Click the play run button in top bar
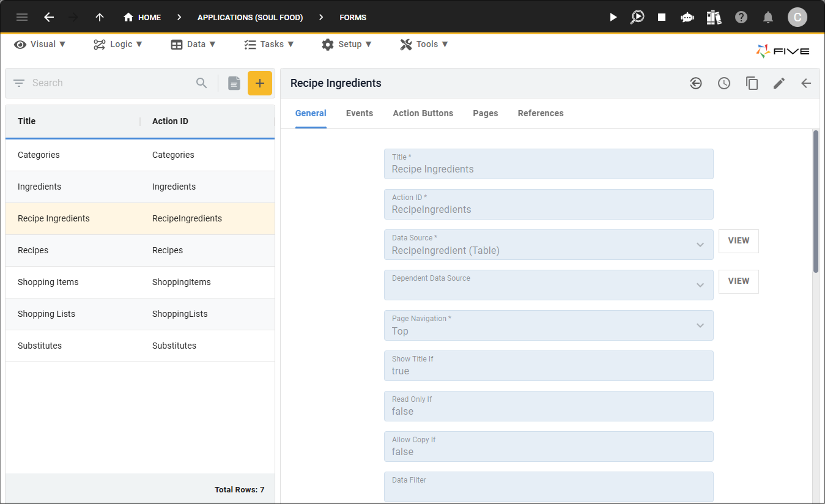825x504 pixels. click(613, 17)
